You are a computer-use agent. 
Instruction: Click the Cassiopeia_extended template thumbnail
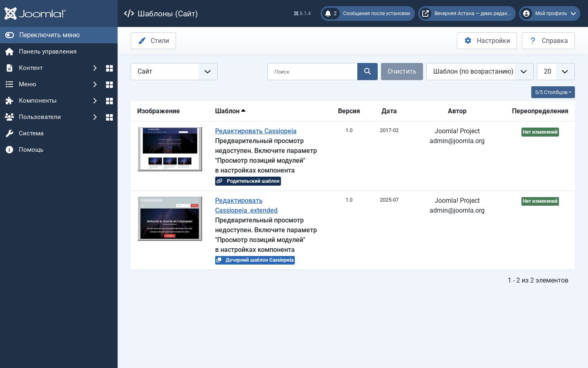coord(170,218)
